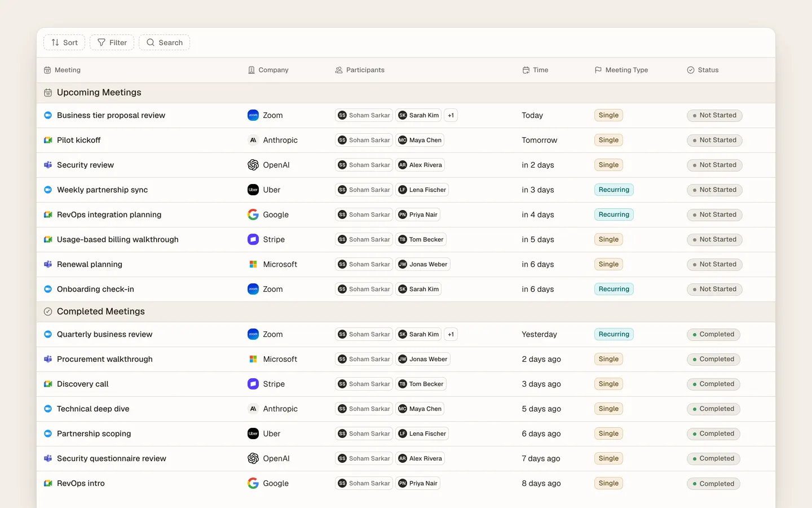Viewport: 812px width, 508px height.
Task: Select the Company column header
Action: click(x=268, y=70)
